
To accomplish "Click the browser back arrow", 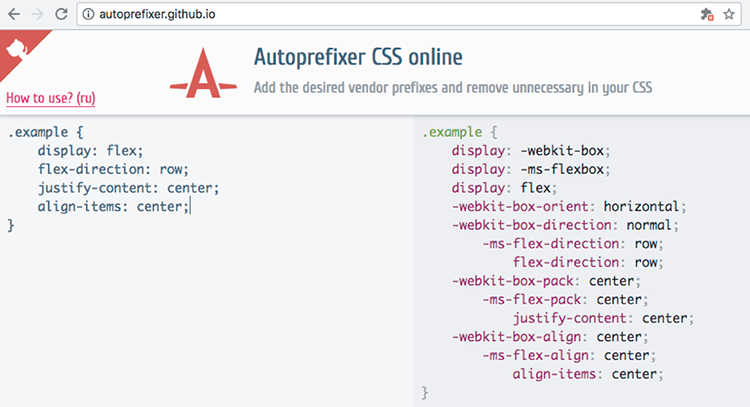I will pos(14,14).
